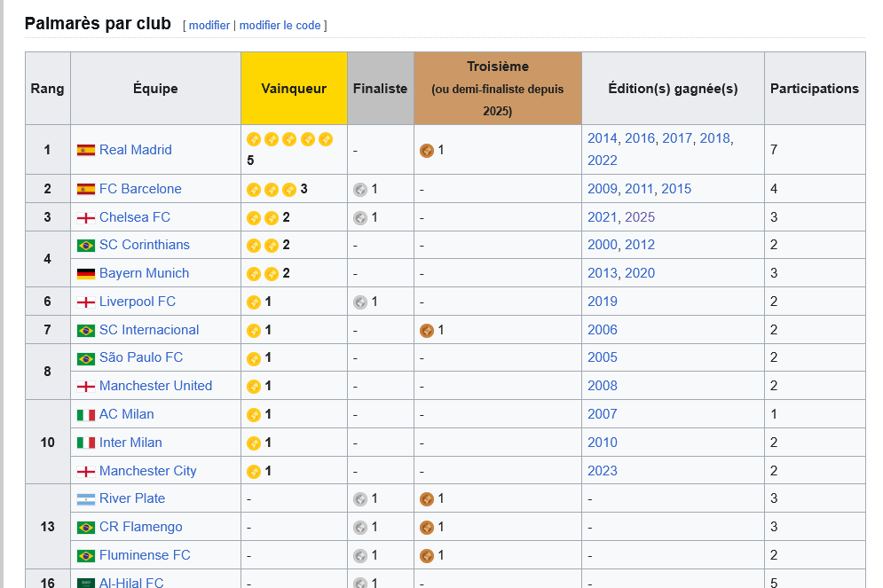The width and height of the screenshot is (883, 588).
Task: Click the England flag beside Manchester United
Action: click(85, 387)
